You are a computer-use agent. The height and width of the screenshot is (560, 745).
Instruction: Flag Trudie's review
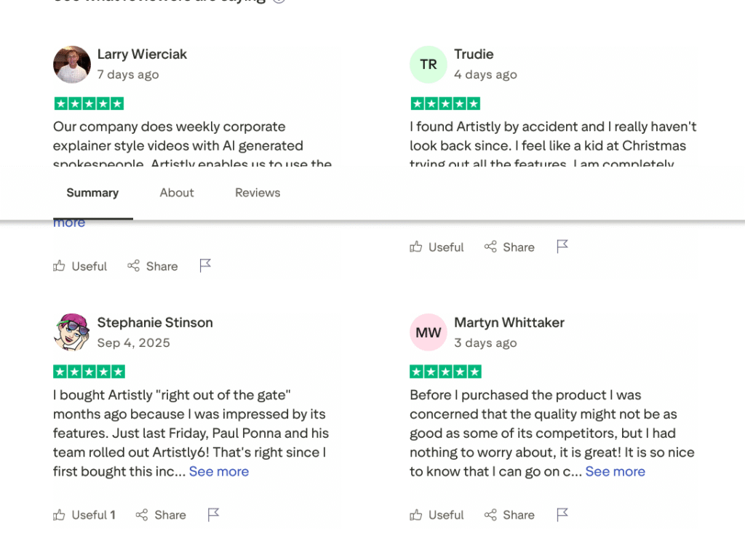click(x=562, y=247)
